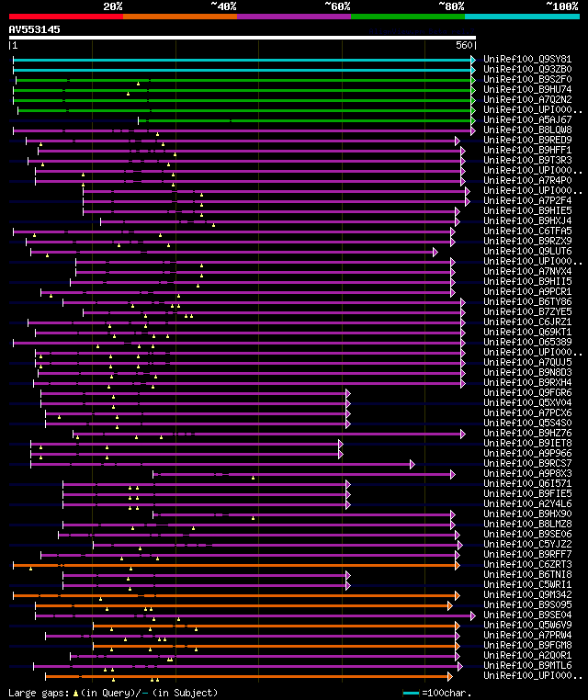The height and width of the screenshot is (700, 588).
Task: Open hit UniRef100_A2Q0R1
Action: (527, 655)
